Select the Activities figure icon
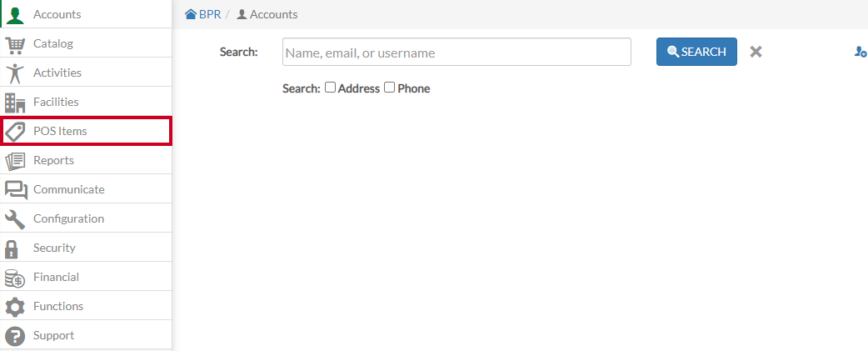 coord(15,73)
